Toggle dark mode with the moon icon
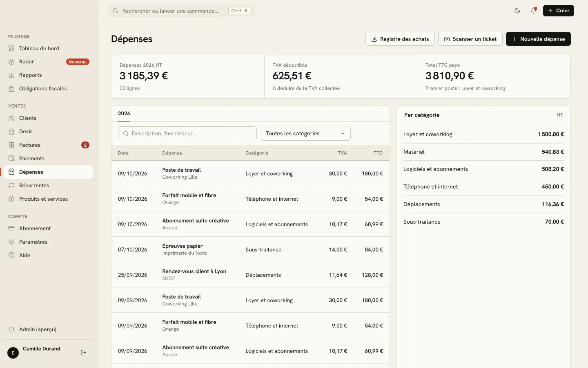 pos(517,11)
